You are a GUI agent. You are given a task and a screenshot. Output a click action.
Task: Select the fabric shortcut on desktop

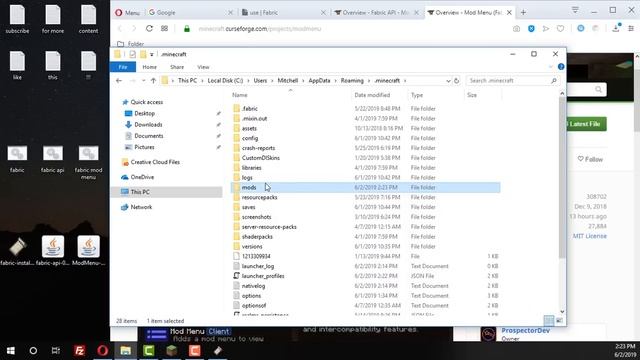coord(17,159)
